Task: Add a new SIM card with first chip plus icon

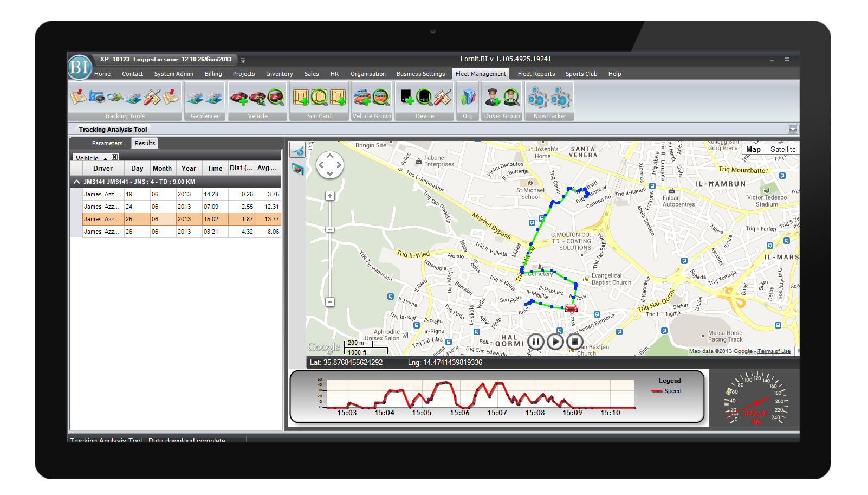Action: coord(301,98)
